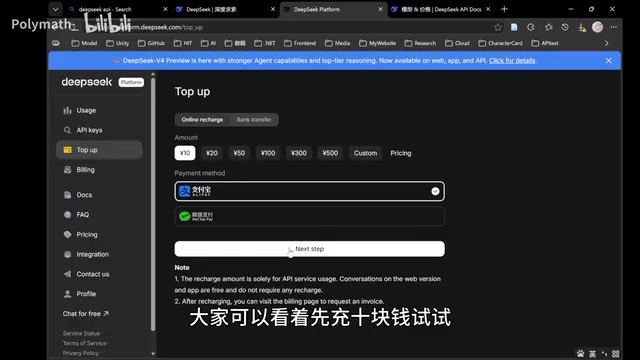Open the Model bookmarks folder
The width and height of the screenshot is (640, 360).
84,43
